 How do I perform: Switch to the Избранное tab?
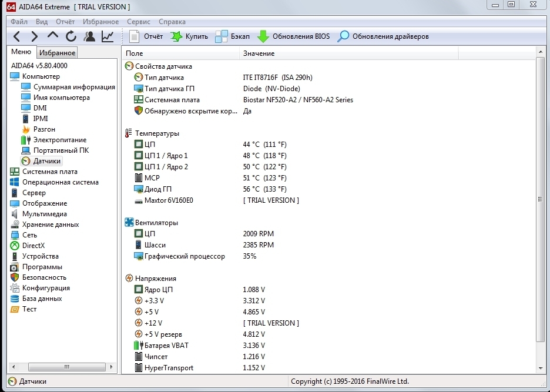58,53
